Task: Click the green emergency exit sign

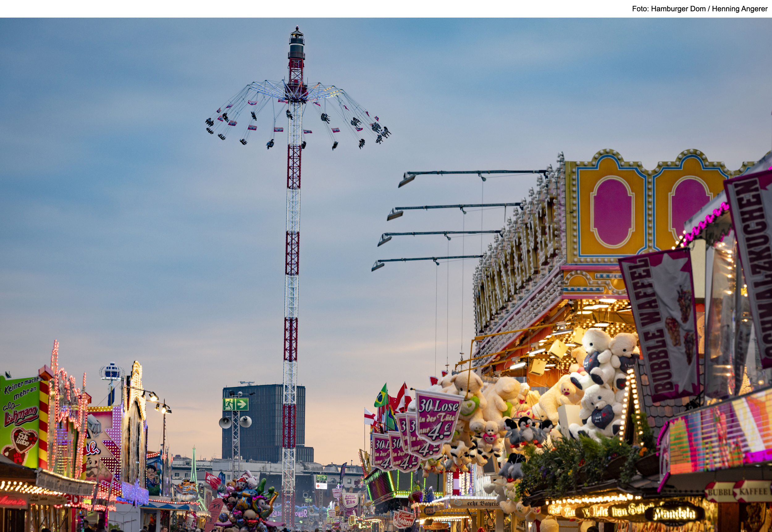Action: 235,404
